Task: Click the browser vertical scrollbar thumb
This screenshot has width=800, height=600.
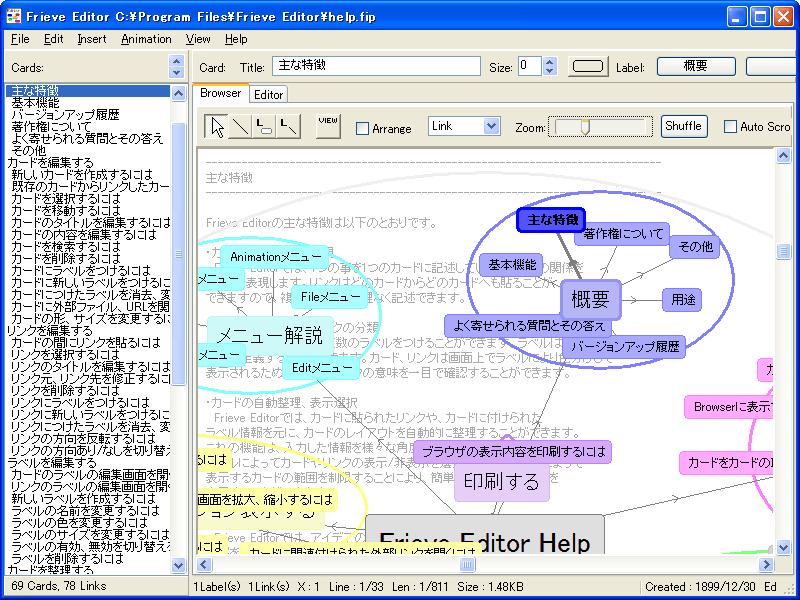Action: coord(783,252)
